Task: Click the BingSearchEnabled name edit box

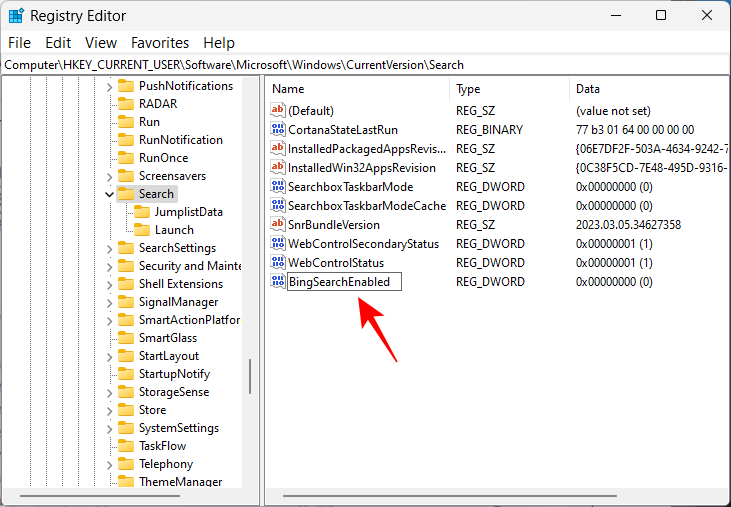Action: pyautogui.click(x=344, y=282)
